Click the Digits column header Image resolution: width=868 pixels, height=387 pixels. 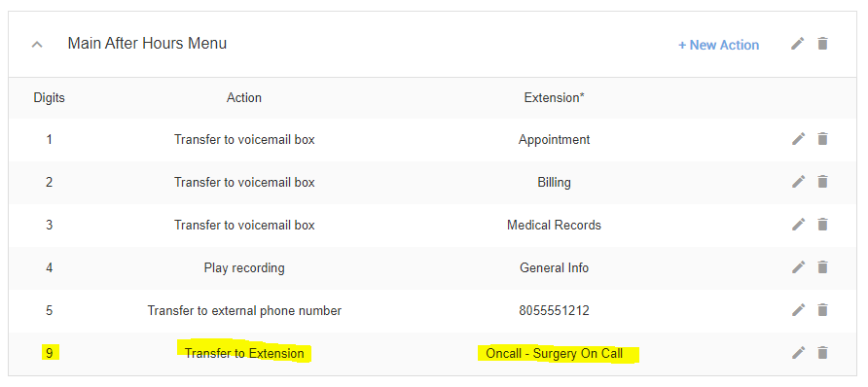50,98
